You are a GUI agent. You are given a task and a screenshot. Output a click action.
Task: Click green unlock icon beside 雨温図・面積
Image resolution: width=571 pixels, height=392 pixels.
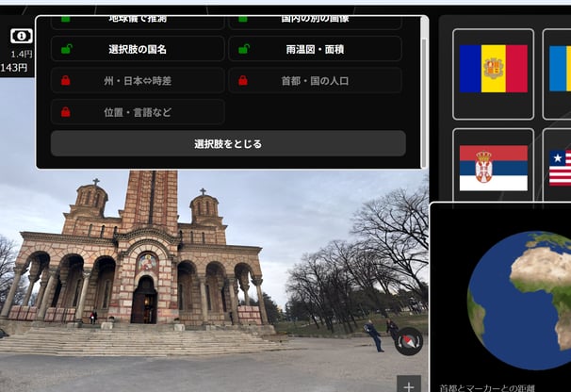pos(244,49)
